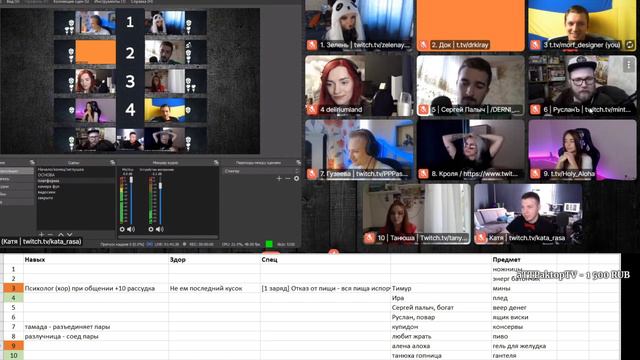Viewport: 640px width, 360px height.
Task: Open settings gear of second OBS mixer channel
Action: [151, 229]
